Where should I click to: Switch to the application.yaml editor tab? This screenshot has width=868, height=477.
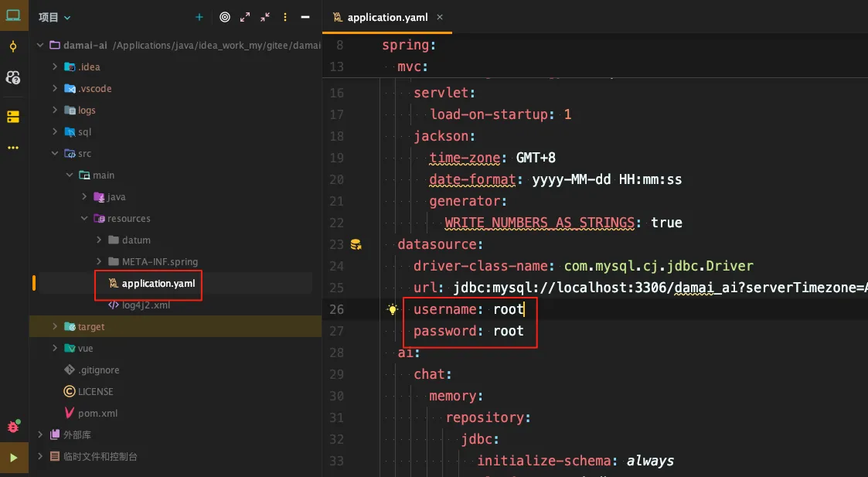pos(383,17)
